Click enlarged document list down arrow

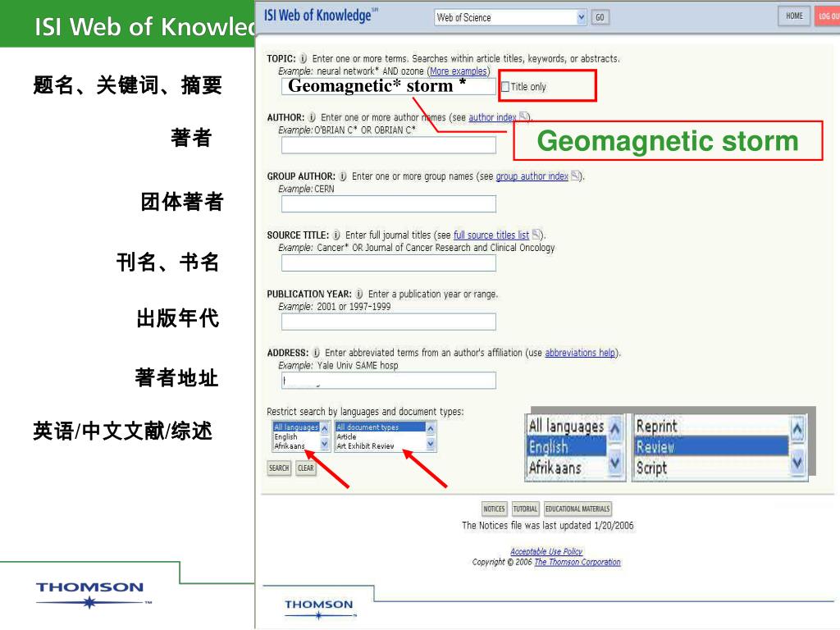tap(797, 463)
